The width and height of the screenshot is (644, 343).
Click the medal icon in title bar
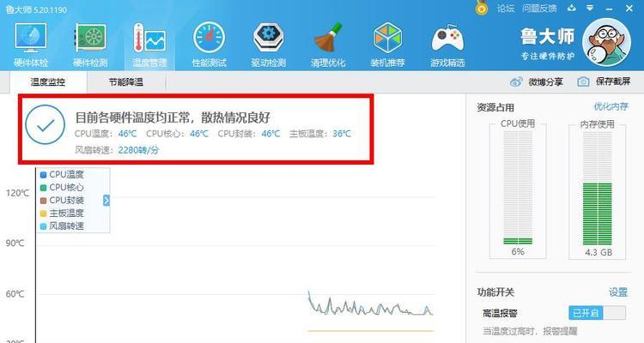482,8
